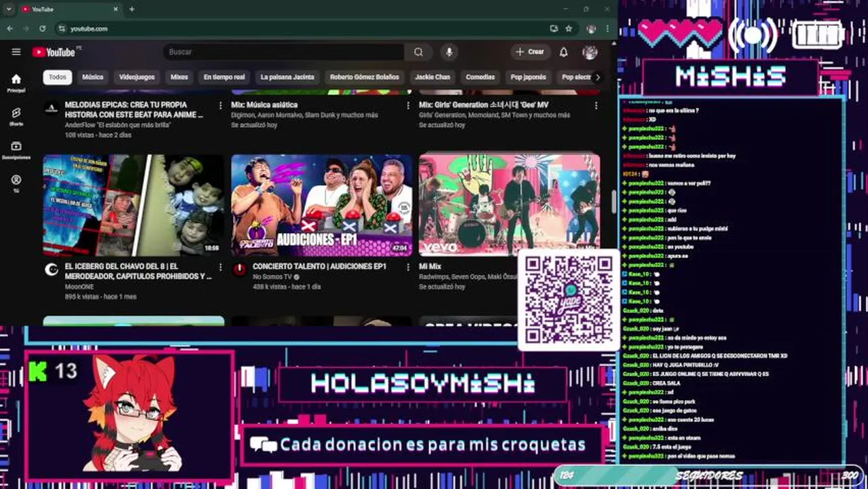Open MELODIAS EPICAS beat video title
The width and height of the screenshot is (868, 489).
pyautogui.click(x=134, y=109)
